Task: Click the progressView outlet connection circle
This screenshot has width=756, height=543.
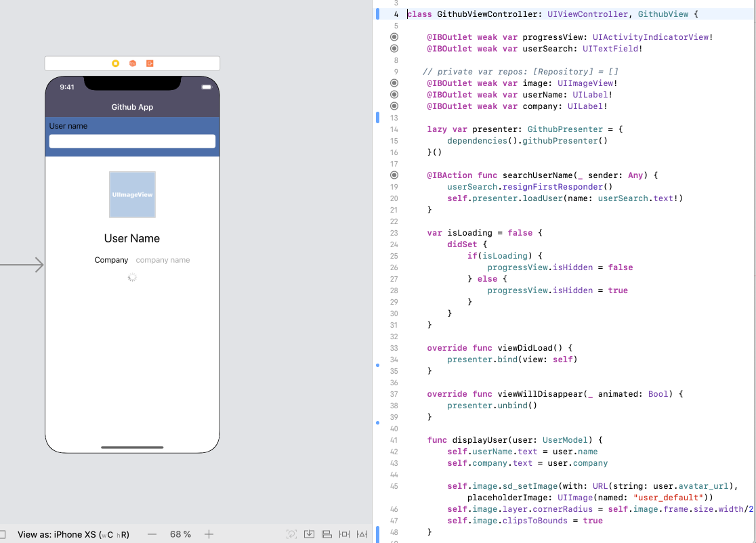Action: [x=394, y=37]
